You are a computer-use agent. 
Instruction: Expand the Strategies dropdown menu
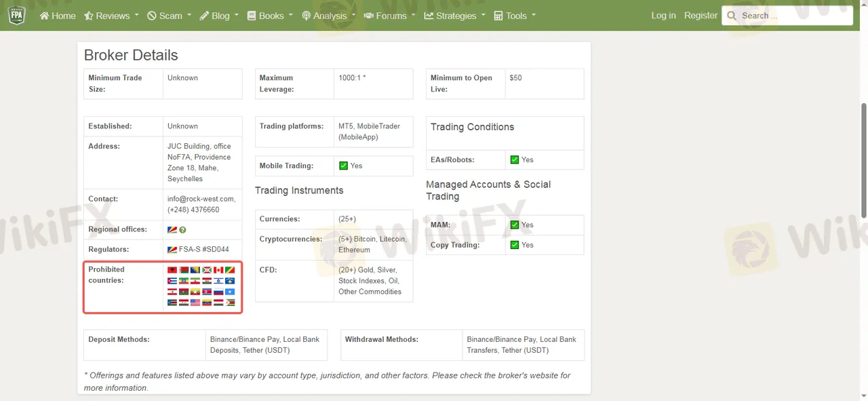[x=455, y=16]
